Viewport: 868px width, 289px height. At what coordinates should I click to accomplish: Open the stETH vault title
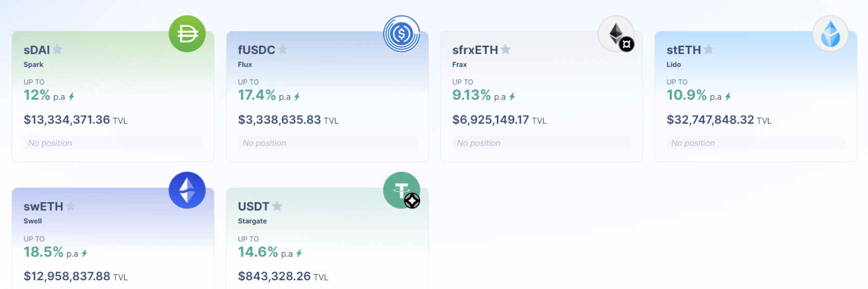point(683,50)
